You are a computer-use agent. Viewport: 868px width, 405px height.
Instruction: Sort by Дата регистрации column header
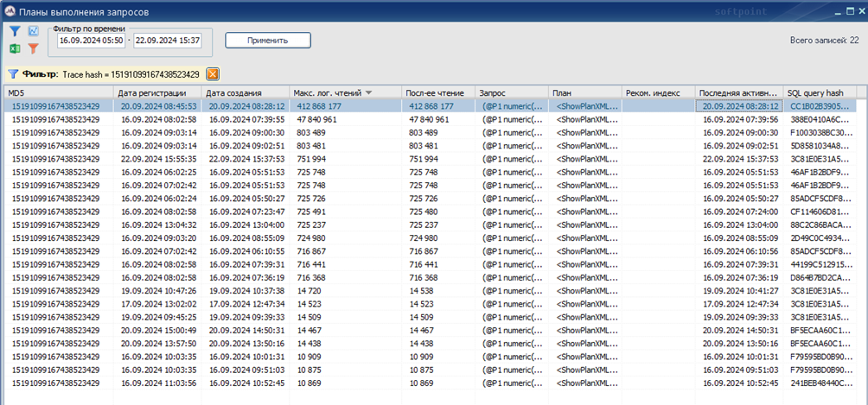[156, 92]
